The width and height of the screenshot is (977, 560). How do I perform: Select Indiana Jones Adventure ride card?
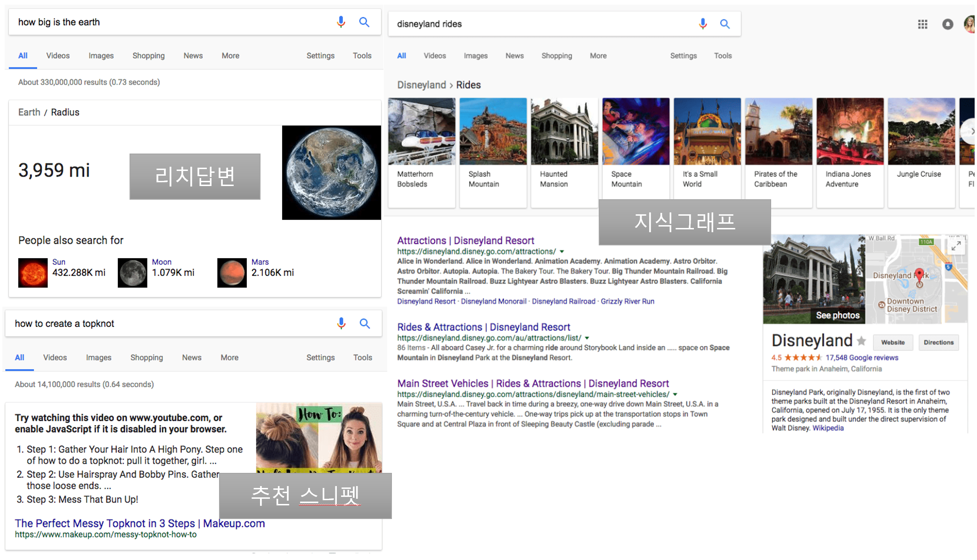tap(850, 153)
